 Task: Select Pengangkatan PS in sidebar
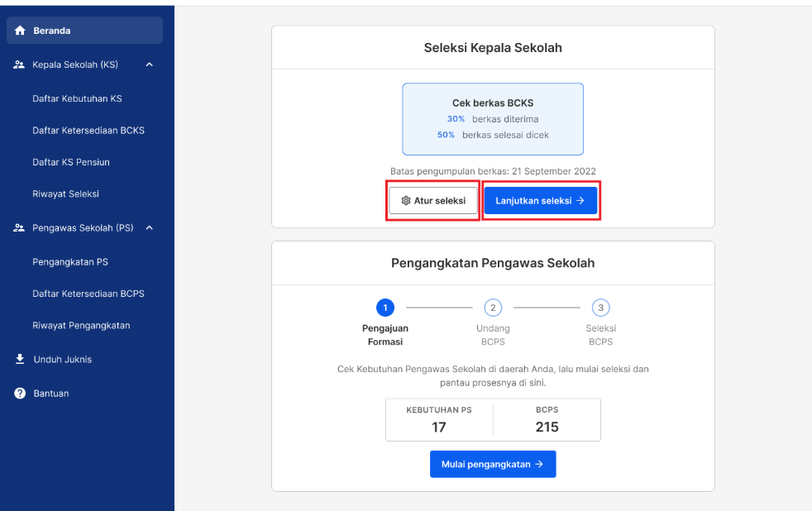[x=70, y=262]
